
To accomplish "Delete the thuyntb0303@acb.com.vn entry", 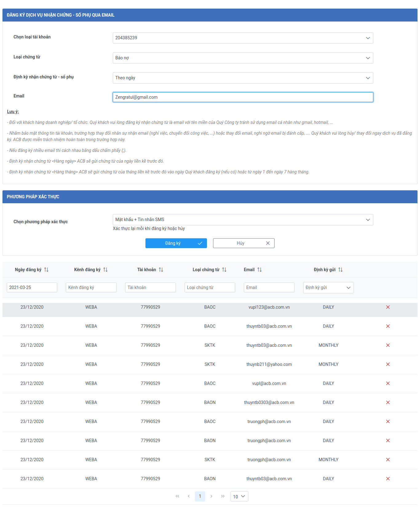I will point(388,402).
